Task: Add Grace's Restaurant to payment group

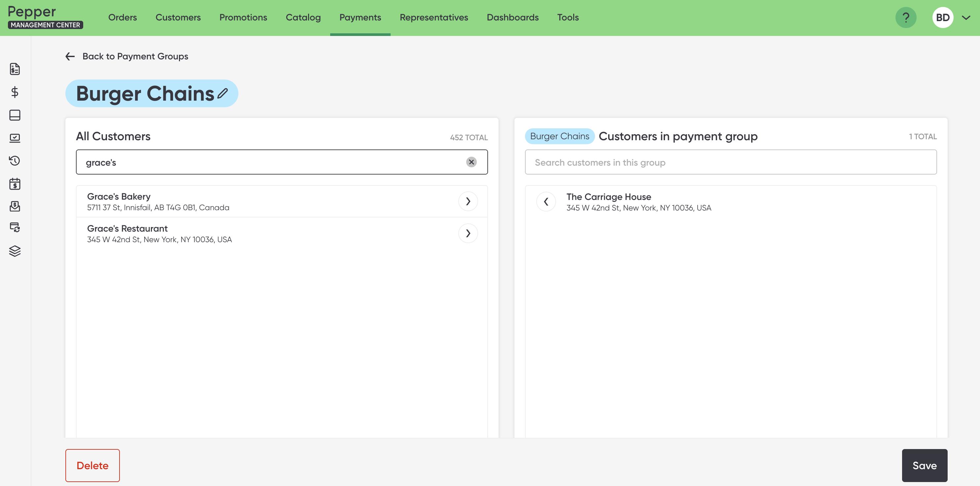Action: (468, 233)
